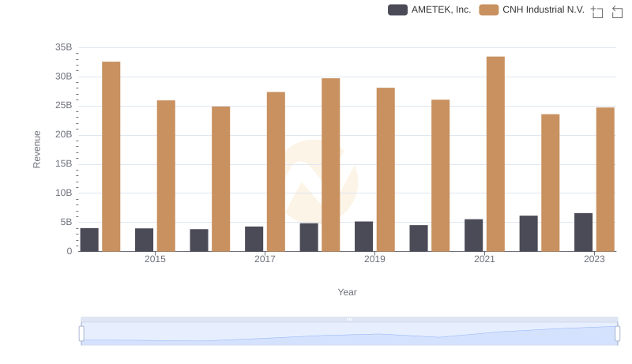Click the Revenue axis title
This screenshot has height=364, width=632.
click(x=36, y=149)
